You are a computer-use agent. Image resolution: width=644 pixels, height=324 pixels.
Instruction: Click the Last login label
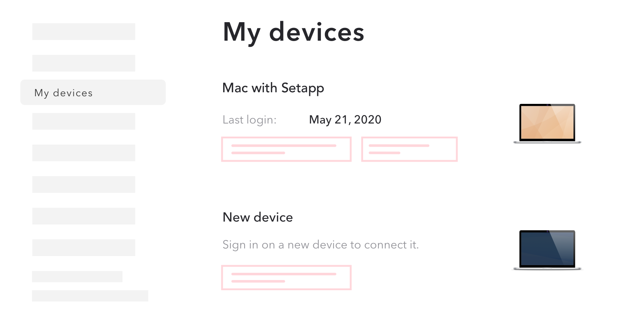click(x=250, y=120)
